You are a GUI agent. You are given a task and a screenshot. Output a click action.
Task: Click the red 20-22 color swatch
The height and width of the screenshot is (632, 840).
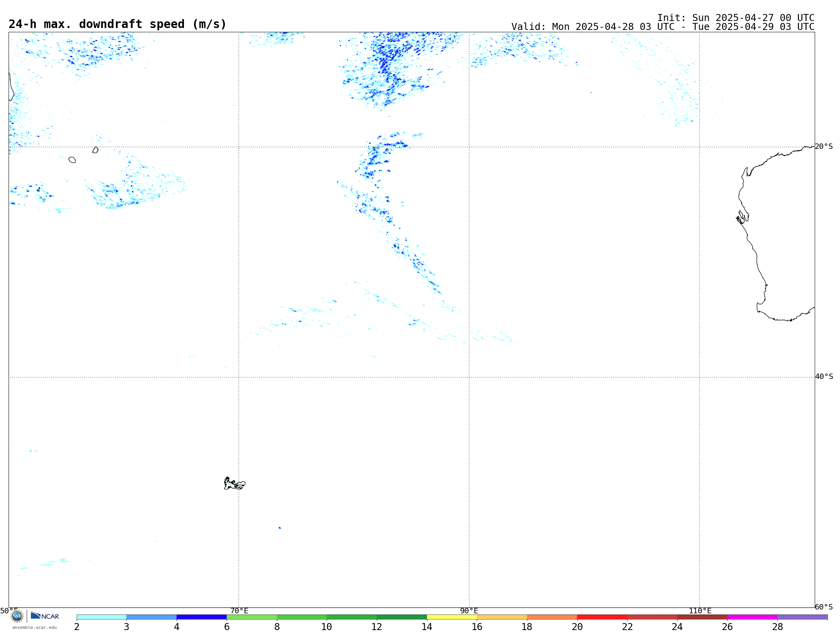pos(602,617)
